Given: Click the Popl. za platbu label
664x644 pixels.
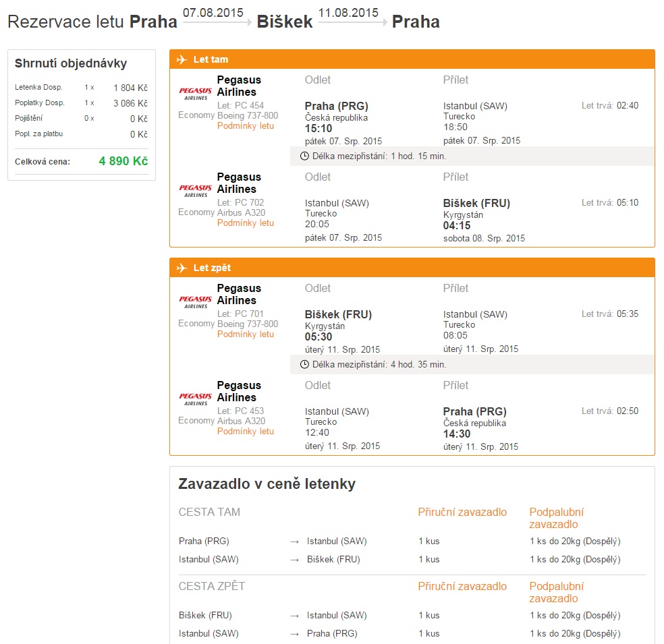Looking at the screenshot, I should 39,134.
